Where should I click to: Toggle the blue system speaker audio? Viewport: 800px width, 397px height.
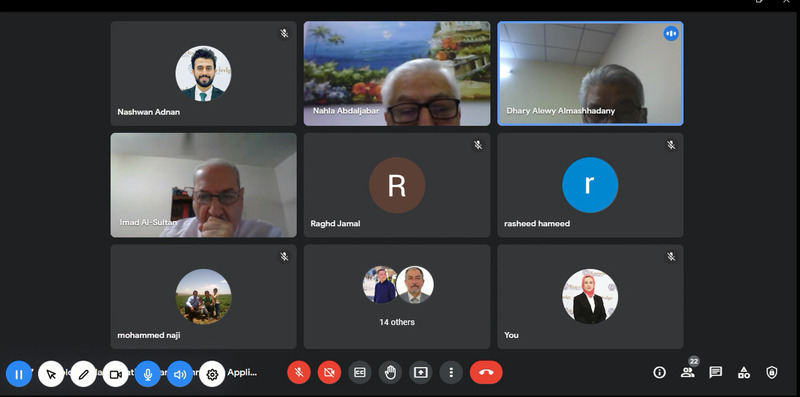click(x=180, y=374)
